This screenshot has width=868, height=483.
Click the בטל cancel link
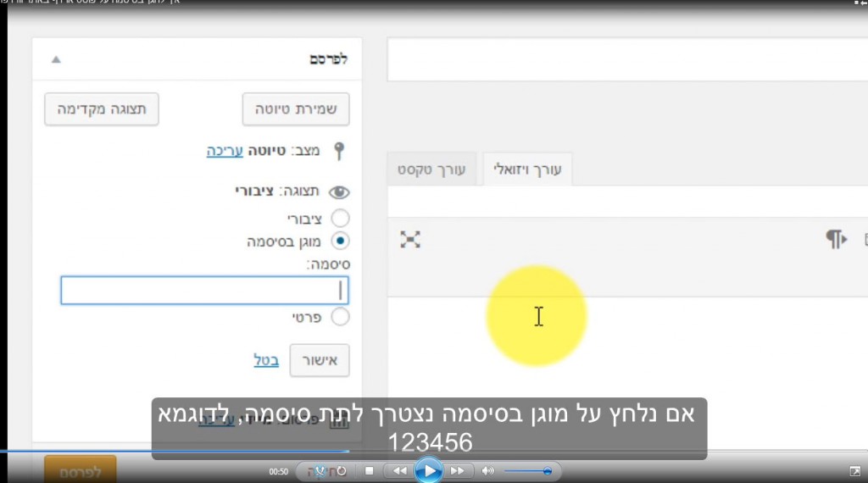[266, 360]
